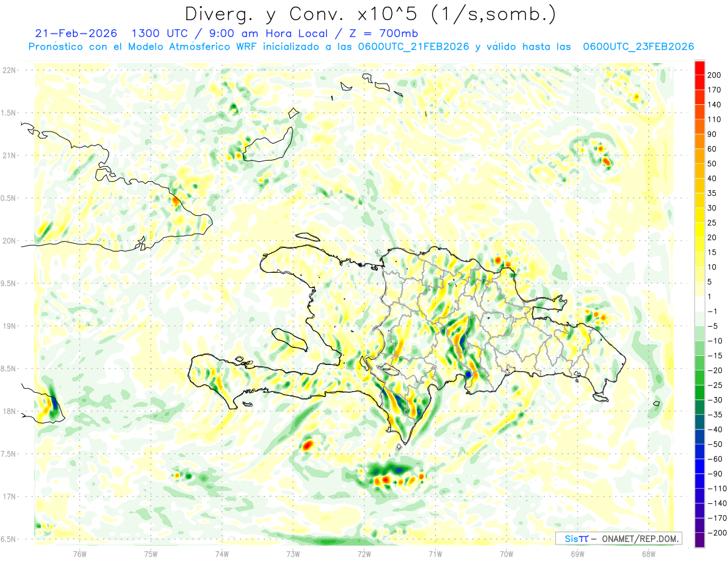Click the purple swatch below -200
The width and height of the screenshot is (728, 562).
[699, 540]
